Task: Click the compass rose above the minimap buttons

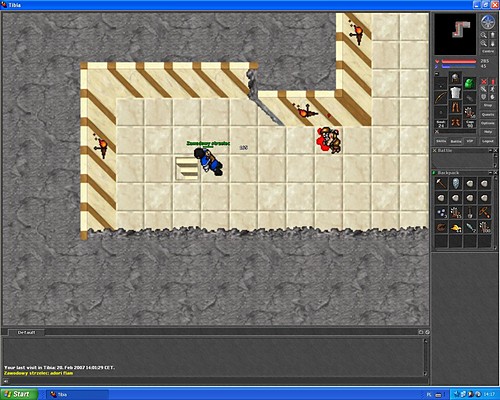Action: [488, 22]
